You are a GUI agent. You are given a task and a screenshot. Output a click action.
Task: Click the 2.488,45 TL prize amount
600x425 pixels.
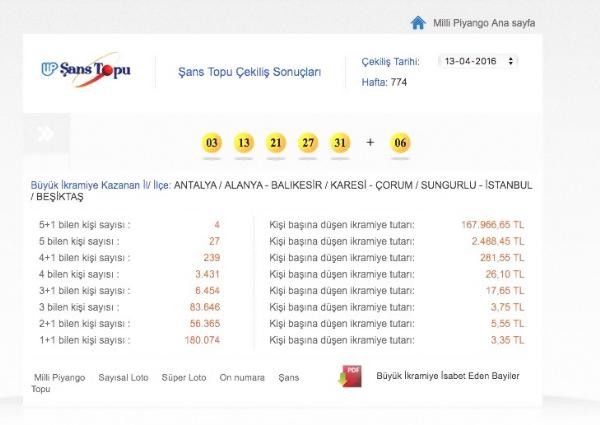(x=498, y=241)
